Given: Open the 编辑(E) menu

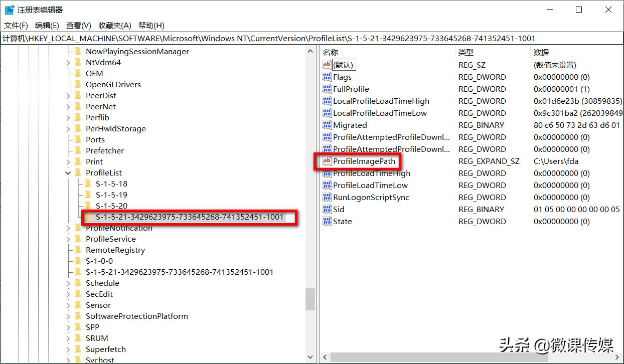Looking at the screenshot, I should [x=47, y=26].
